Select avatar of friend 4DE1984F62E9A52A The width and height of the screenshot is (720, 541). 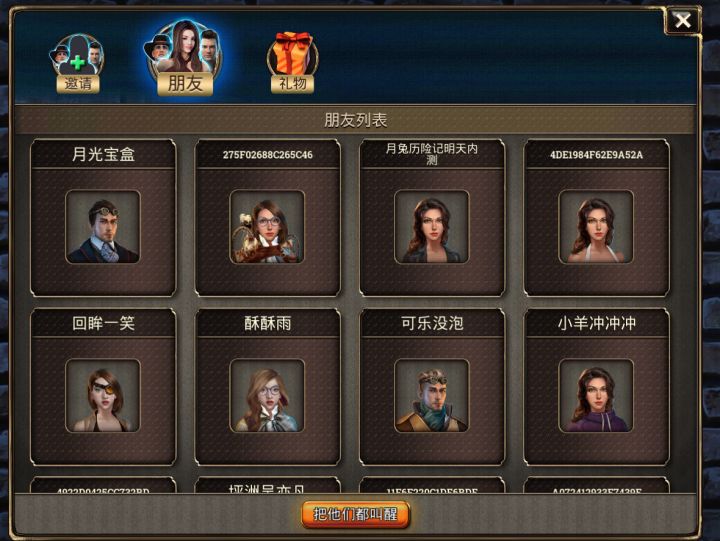596,227
